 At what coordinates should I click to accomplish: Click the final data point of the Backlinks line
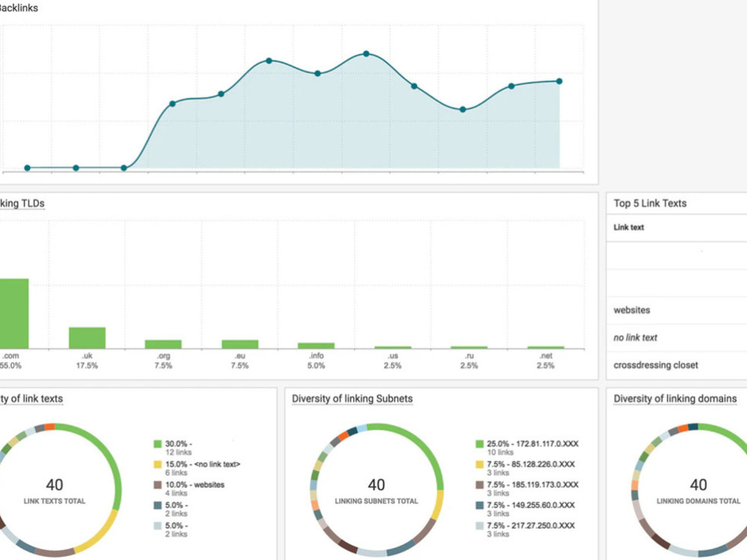[560, 81]
